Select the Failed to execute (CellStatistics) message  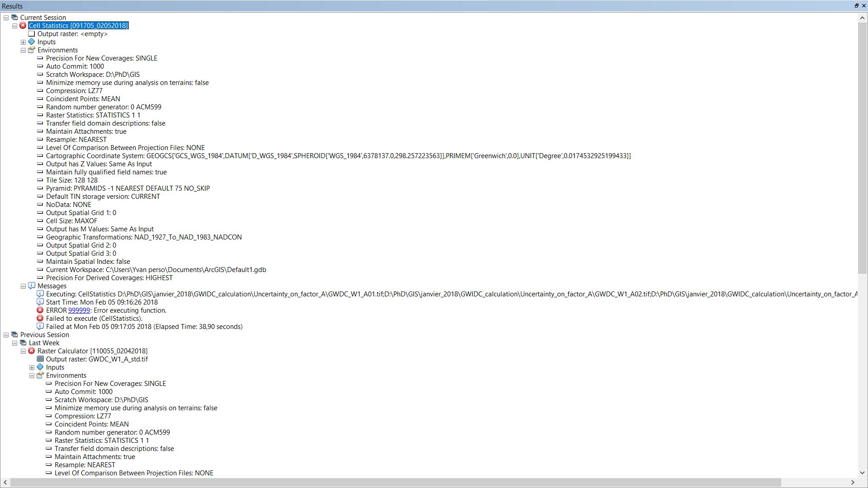94,319
